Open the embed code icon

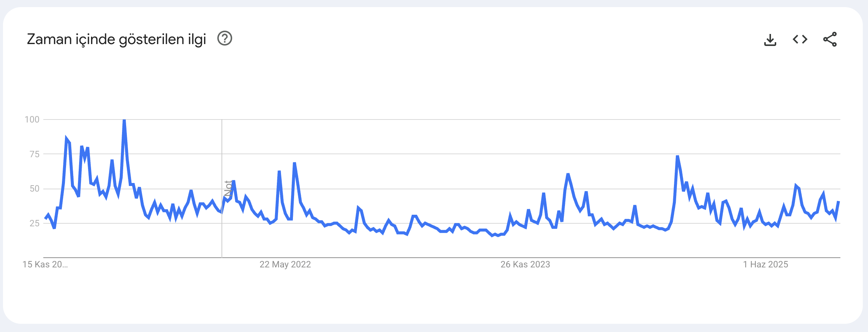click(x=800, y=39)
